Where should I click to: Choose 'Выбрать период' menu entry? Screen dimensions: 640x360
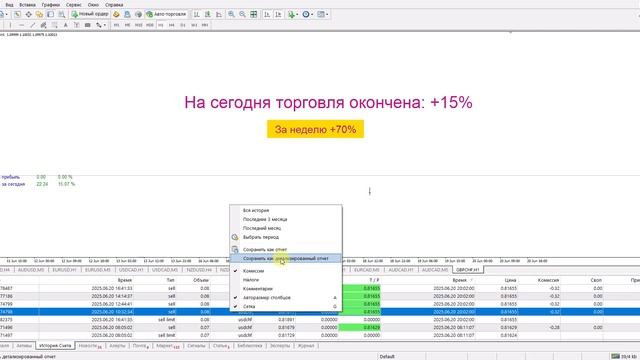[x=286, y=237]
